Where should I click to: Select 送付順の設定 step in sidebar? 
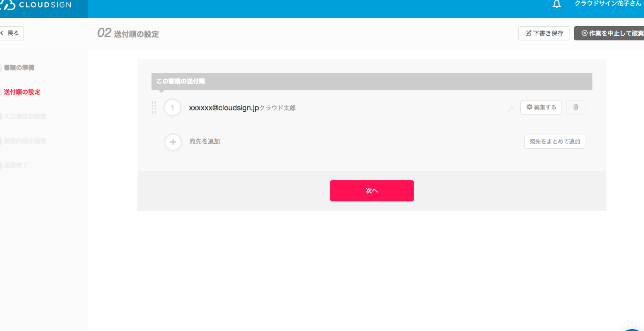pyautogui.click(x=22, y=92)
